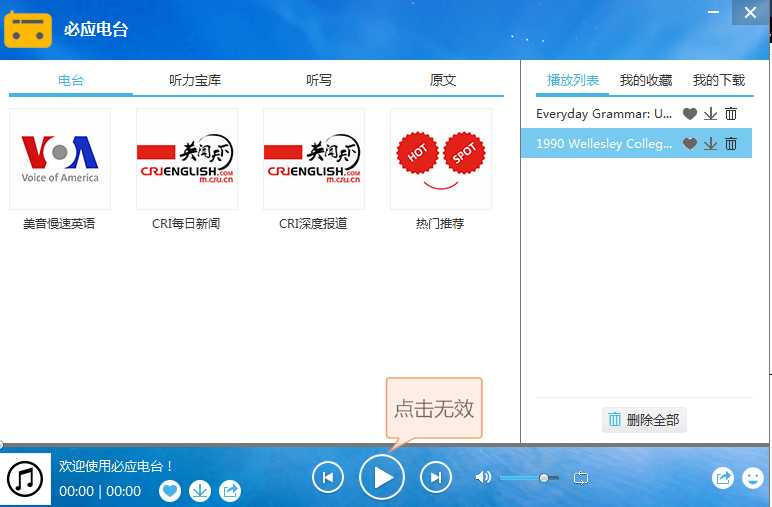
Task: Click the CRI每日新闻 label
Action: [186, 223]
